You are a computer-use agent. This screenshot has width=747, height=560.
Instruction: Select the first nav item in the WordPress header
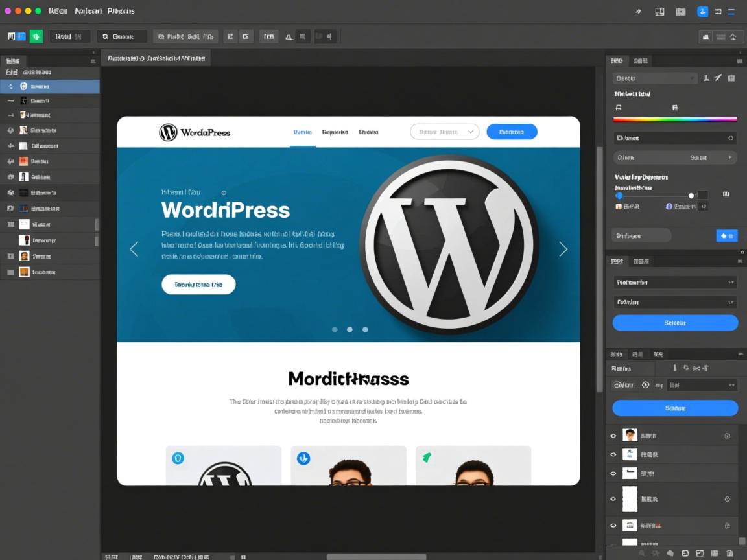[302, 132]
